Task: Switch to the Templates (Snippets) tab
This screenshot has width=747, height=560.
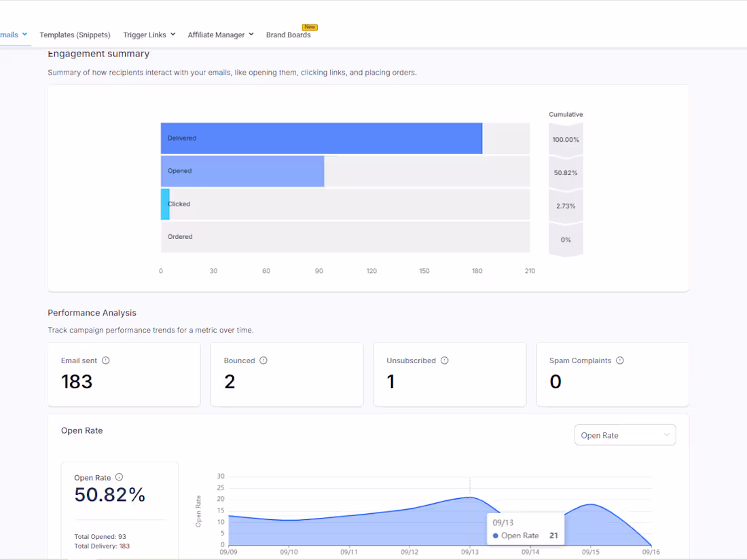Action: click(x=75, y=35)
